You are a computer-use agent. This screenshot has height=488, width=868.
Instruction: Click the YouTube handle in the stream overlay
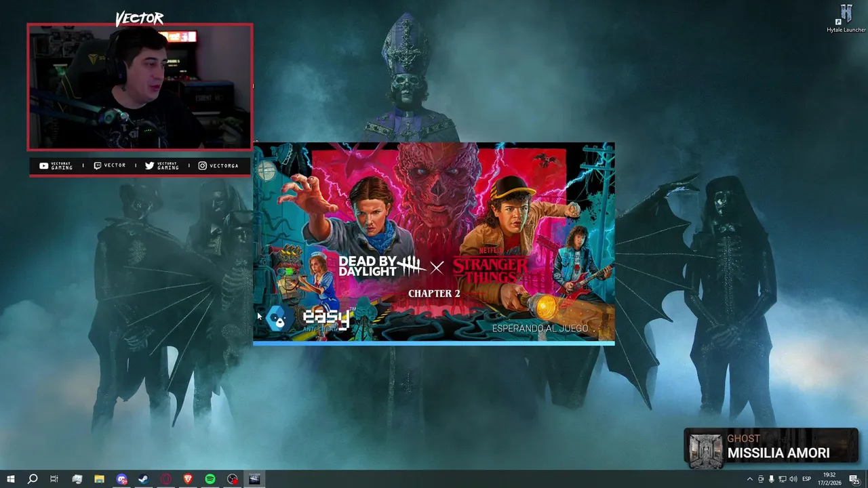(x=56, y=165)
